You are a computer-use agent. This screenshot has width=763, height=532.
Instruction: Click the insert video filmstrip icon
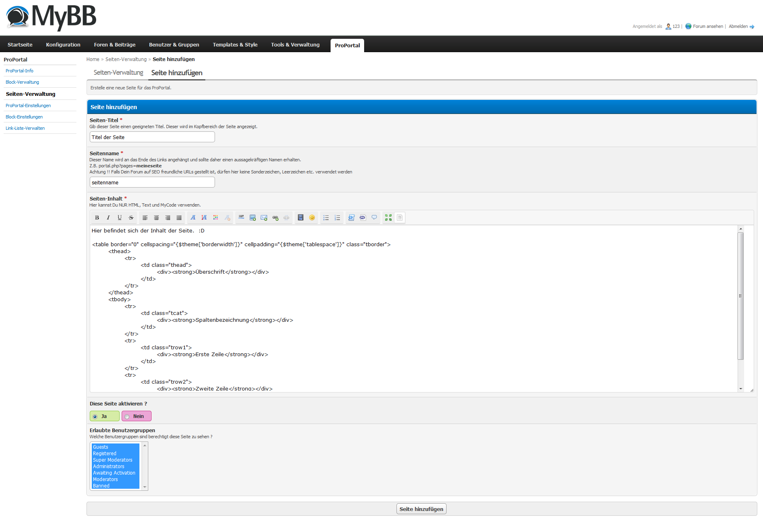(301, 217)
